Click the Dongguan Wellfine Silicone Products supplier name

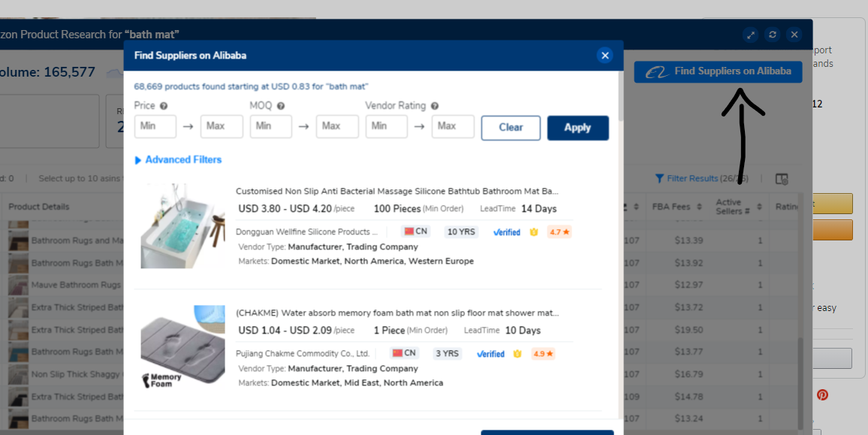tap(306, 231)
